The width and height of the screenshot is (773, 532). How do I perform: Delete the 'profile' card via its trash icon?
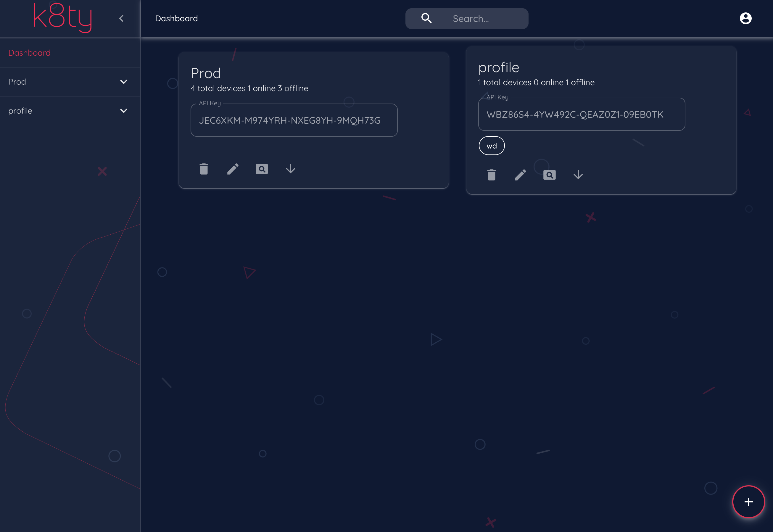491,175
